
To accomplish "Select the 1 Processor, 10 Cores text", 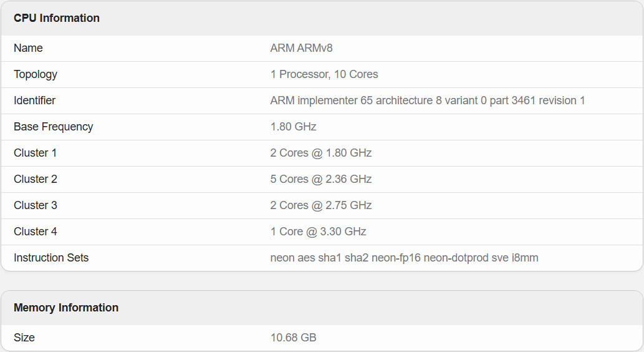I will click(324, 74).
